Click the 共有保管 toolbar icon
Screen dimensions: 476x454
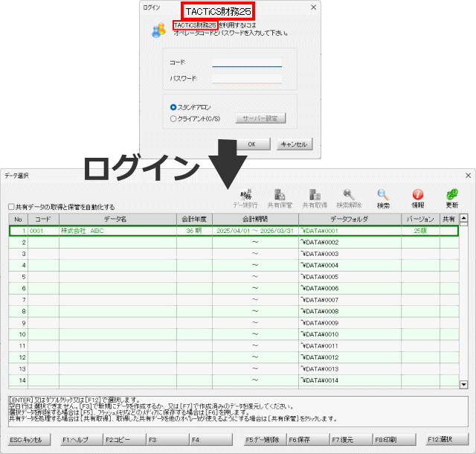coord(280,199)
